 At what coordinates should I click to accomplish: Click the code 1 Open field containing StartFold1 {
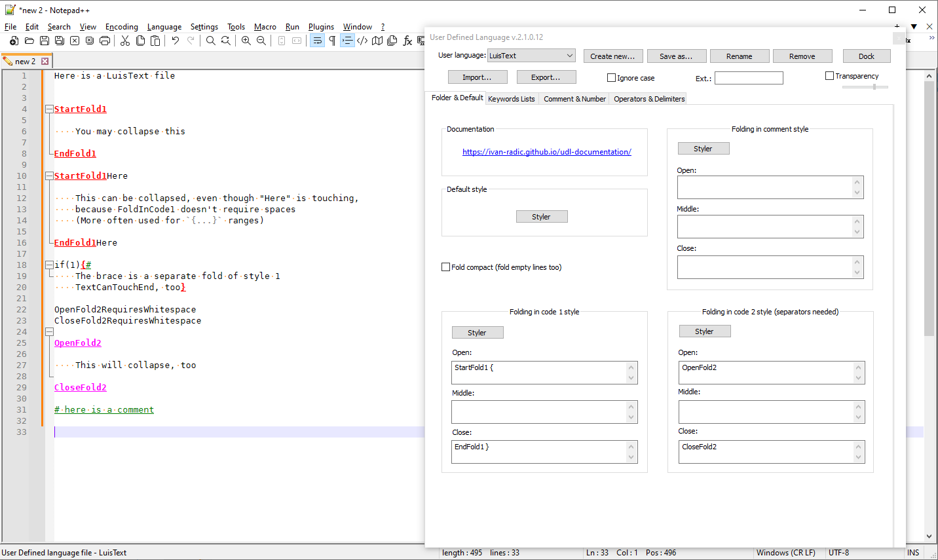pyautogui.click(x=544, y=373)
